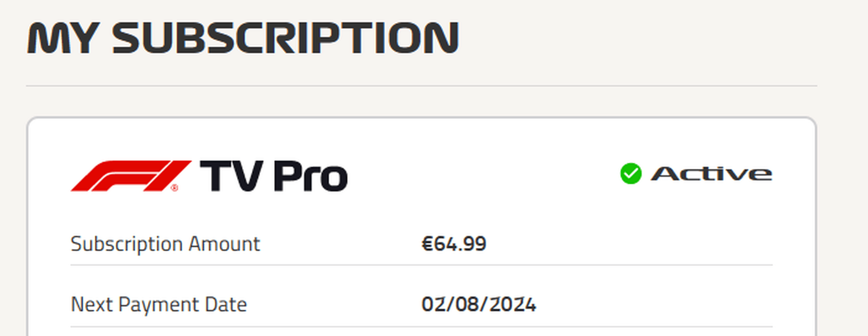The image size is (868, 336).
Task: Click the word SUBSCRIPTION in the heading
Action: click(x=286, y=38)
